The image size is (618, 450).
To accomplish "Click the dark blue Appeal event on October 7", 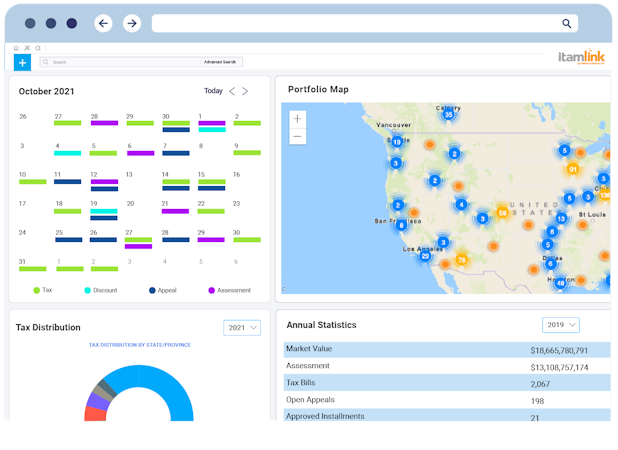I will point(176,153).
